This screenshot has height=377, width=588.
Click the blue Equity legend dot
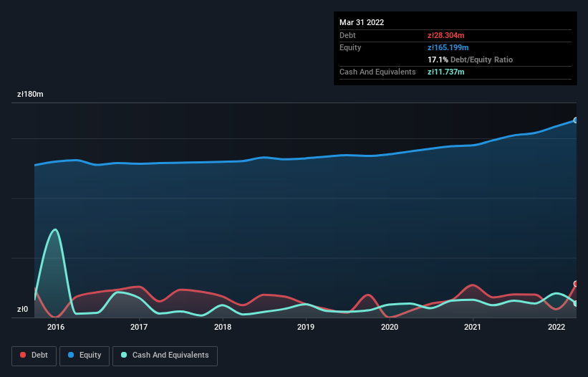71,355
